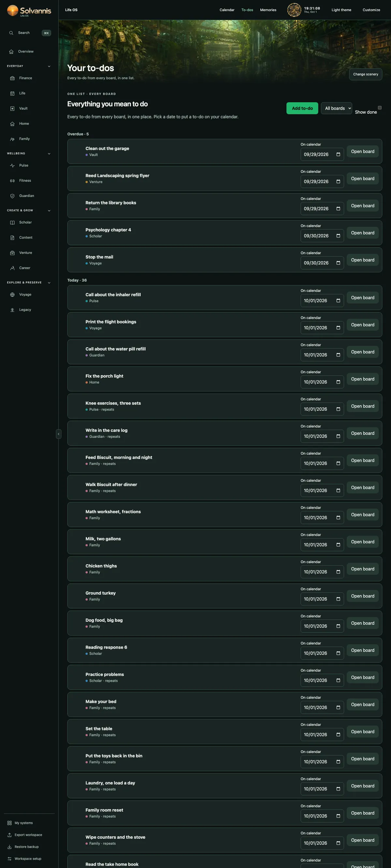Collapse the sidebar with the edge chevron

58,434
